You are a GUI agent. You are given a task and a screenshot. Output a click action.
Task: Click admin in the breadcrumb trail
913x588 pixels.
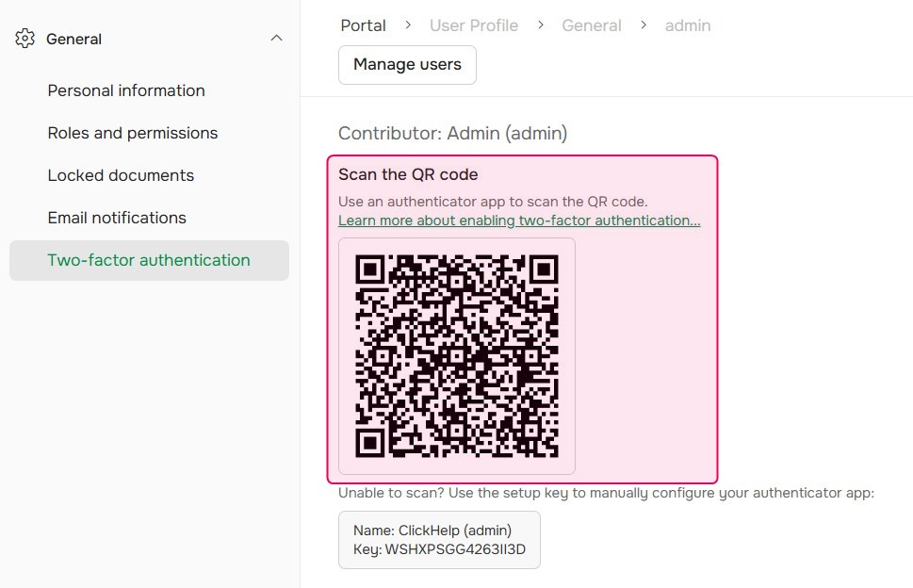pos(688,25)
